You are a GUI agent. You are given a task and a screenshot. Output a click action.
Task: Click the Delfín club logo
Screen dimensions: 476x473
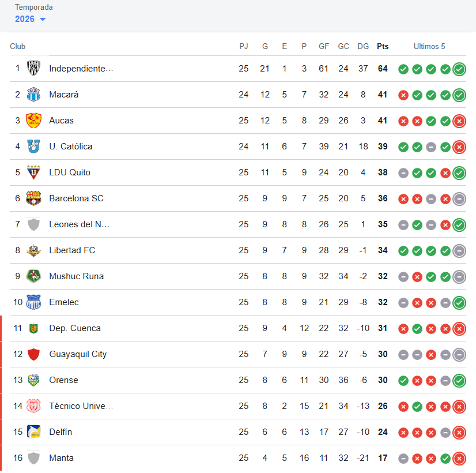click(x=33, y=431)
